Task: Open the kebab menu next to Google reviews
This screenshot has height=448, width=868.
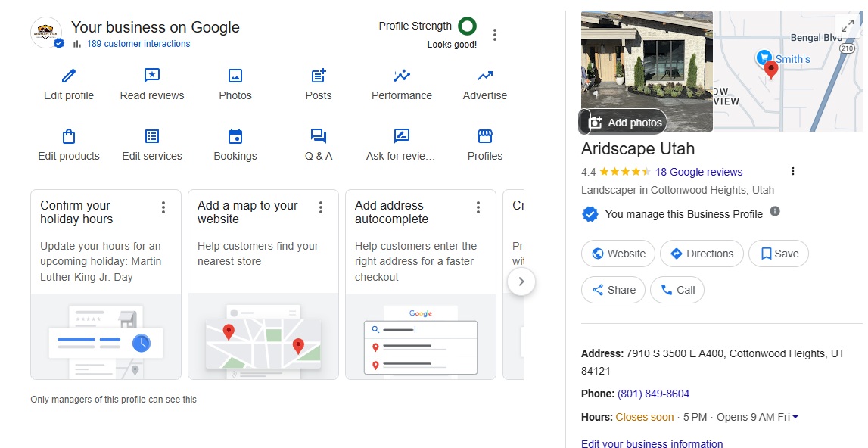Action: coord(792,171)
